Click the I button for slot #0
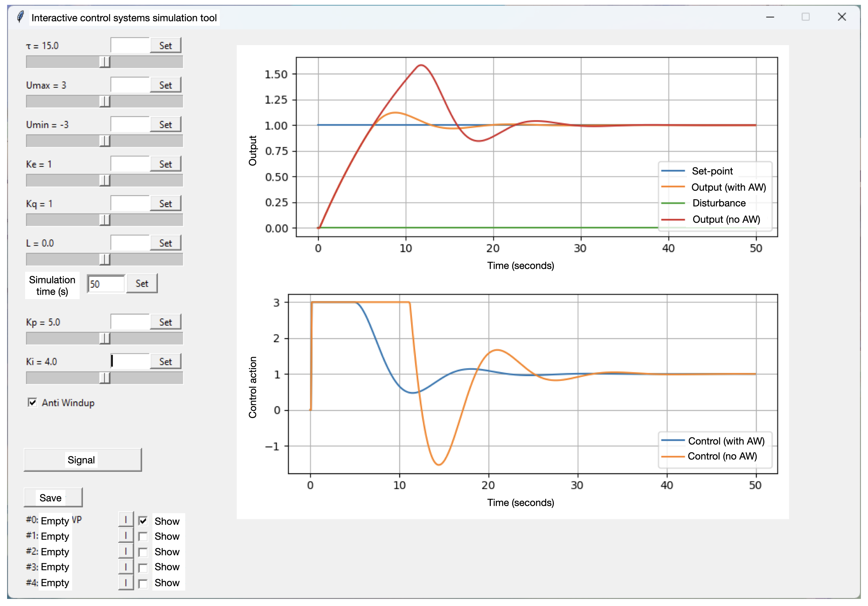Viewport: 868px width, 606px height. [126, 520]
